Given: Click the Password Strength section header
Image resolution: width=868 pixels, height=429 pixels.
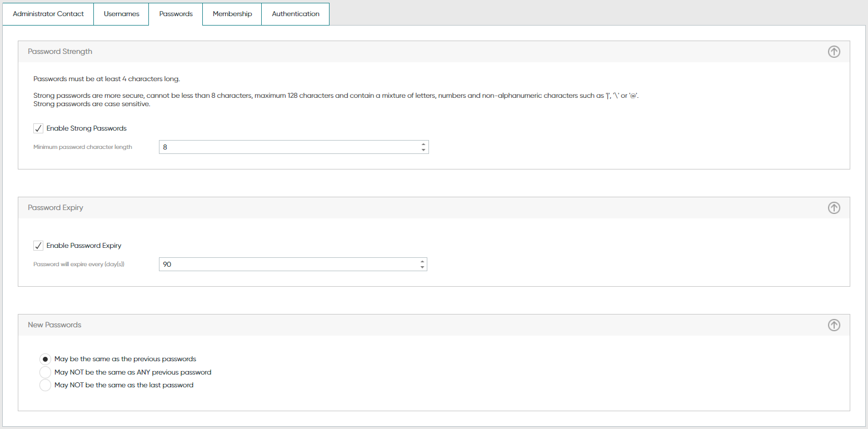Looking at the screenshot, I should click(59, 51).
